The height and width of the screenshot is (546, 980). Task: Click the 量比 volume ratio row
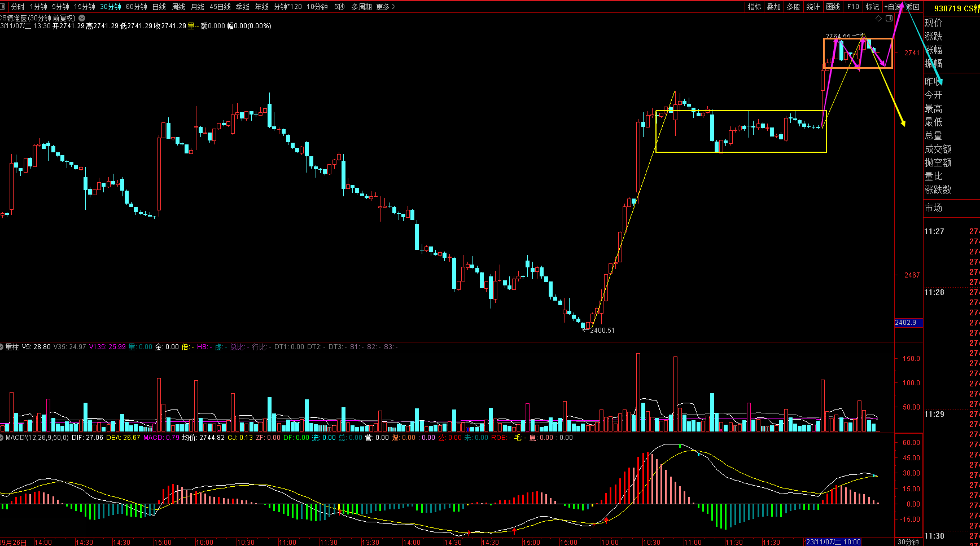click(x=933, y=176)
